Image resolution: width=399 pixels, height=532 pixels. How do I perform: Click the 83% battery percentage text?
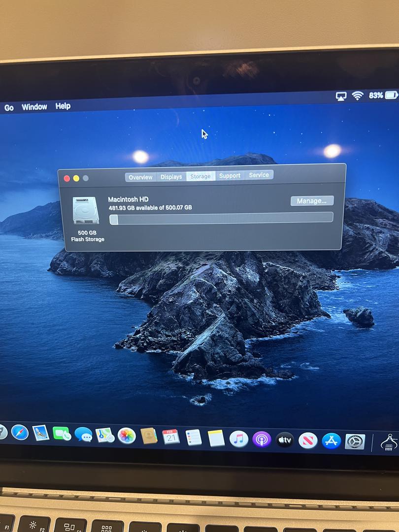tap(375, 96)
